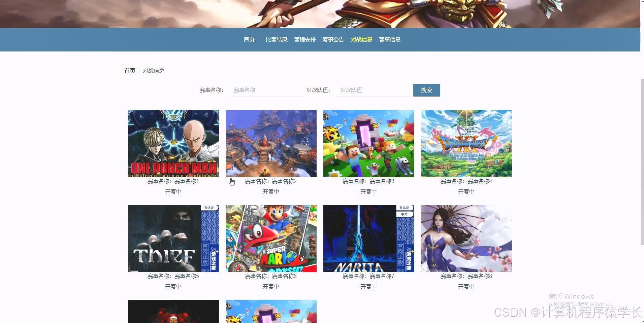This screenshot has width=644, height=323.
Task: Click 首页 in the navigation bar
Action: click(x=249, y=39)
